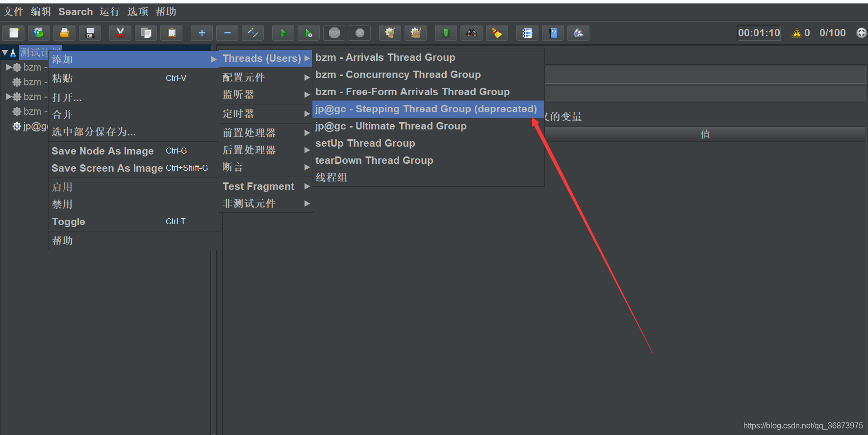Click the Cut scissors icon
868x435 pixels.
tap(120, 33)
